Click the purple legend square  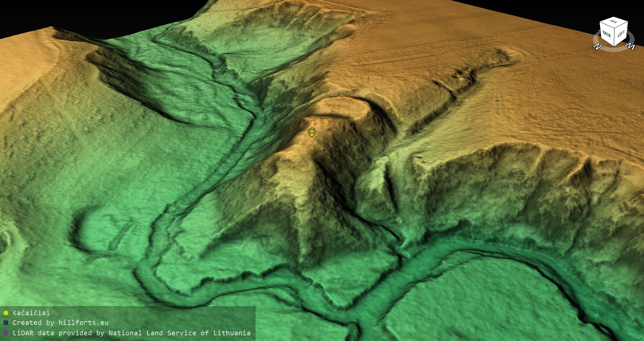[x=6, y=333]
